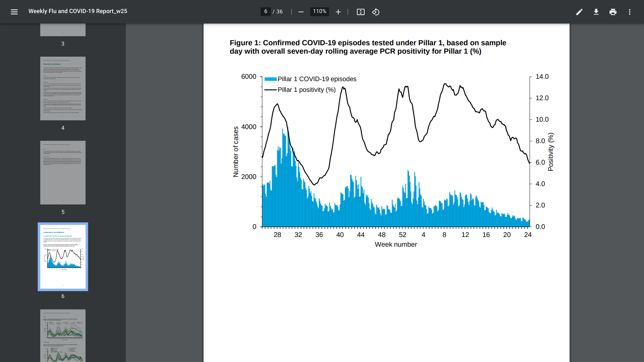Select the highlighted page 6 thumbnail

[x=63, y=257]
